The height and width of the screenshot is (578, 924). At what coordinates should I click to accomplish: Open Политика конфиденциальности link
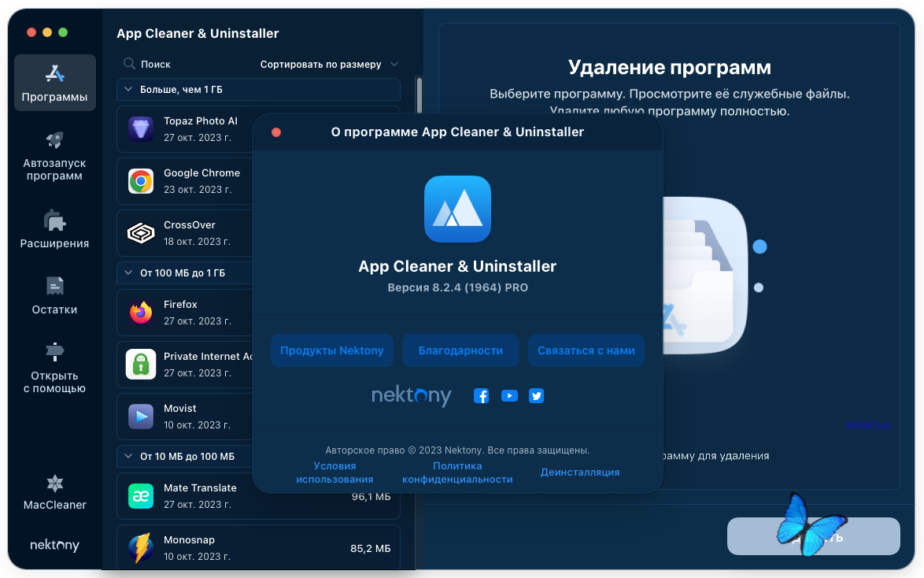click(457, 472)
